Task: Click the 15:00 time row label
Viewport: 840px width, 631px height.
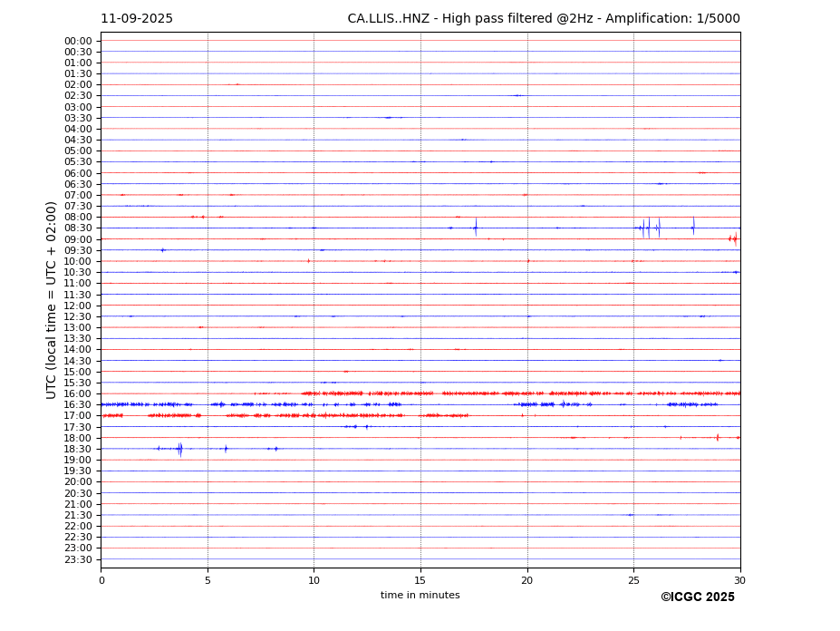Action: click(x=78, y=372)
